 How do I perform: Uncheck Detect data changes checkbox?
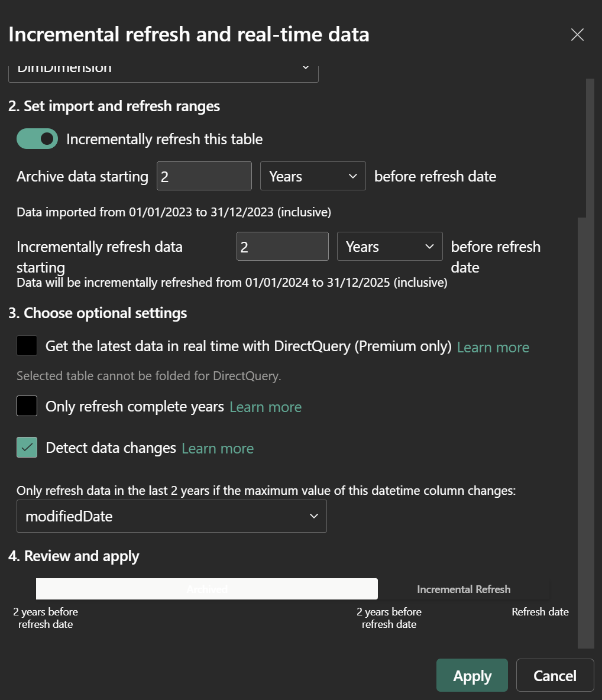coord(27,448)
